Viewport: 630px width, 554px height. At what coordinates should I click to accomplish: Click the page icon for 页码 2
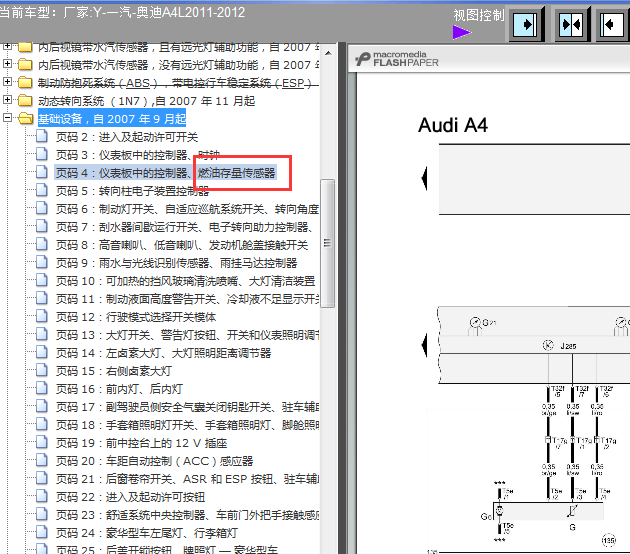(x=42, y=137)
